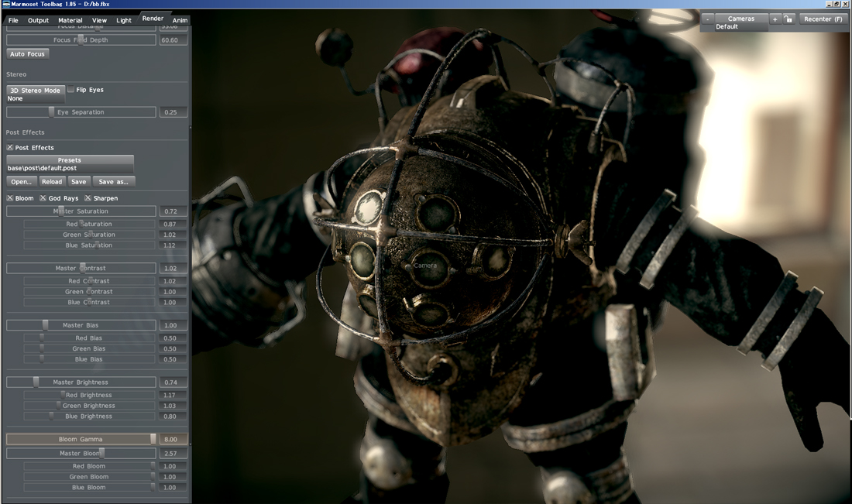This screenshot has height=504, width=852.
Task: Click the Focus Field Depth value 60.60
Action: point(173,39)
